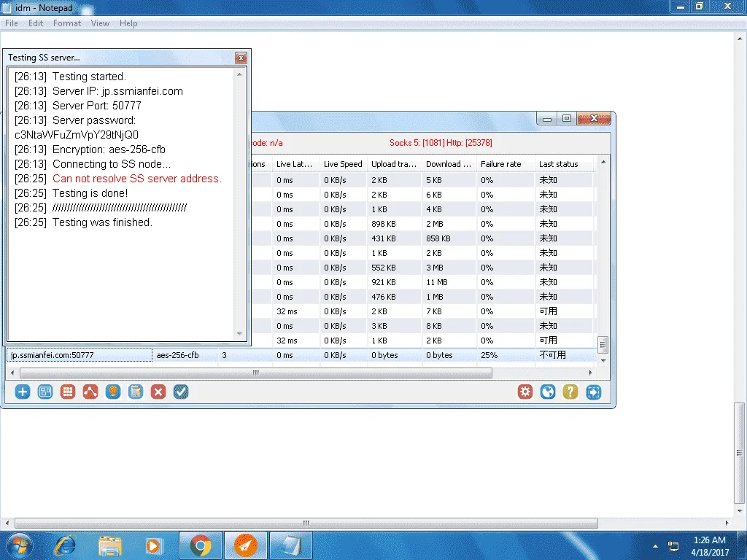Open the Edit menu in Notepad

coord(36,23)
